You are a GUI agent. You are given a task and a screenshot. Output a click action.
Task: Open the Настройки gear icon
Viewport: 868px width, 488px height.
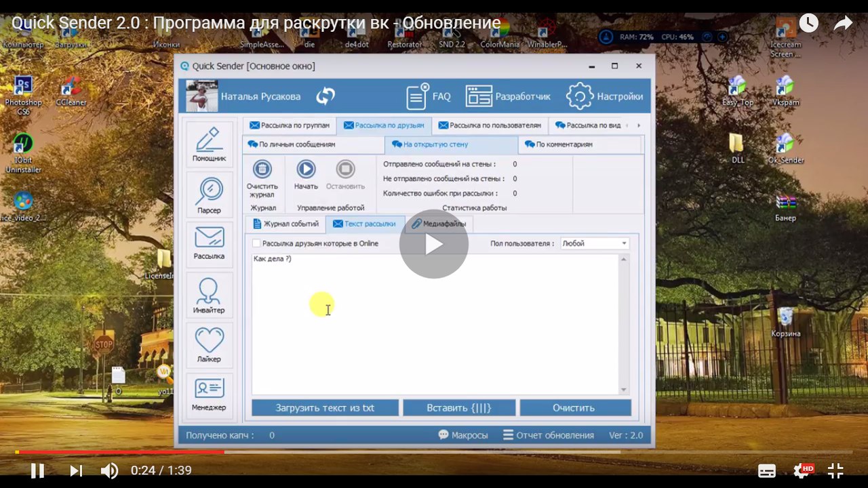point(580,96)
